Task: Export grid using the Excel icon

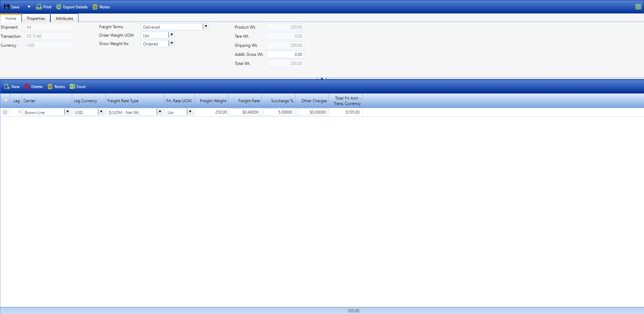Action: (72, 87)
